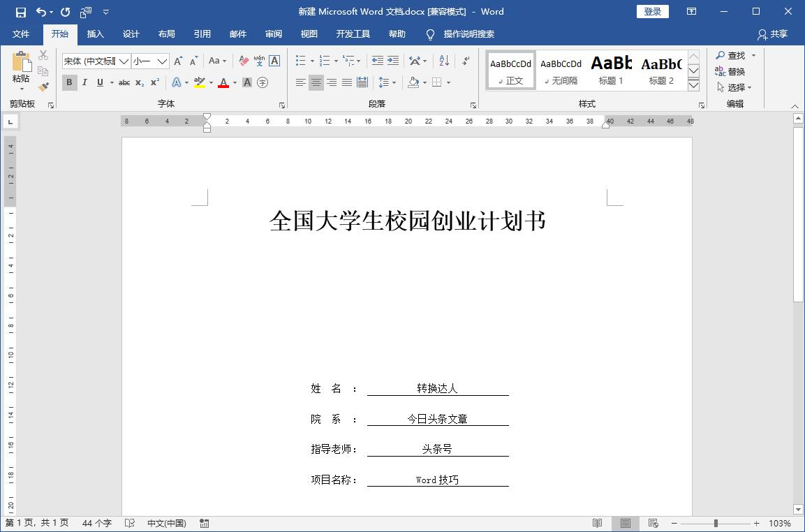Click the Save icon in quick access toolbar
The height and width of the screenshot is (532, 805).
[x=20, y=12]
